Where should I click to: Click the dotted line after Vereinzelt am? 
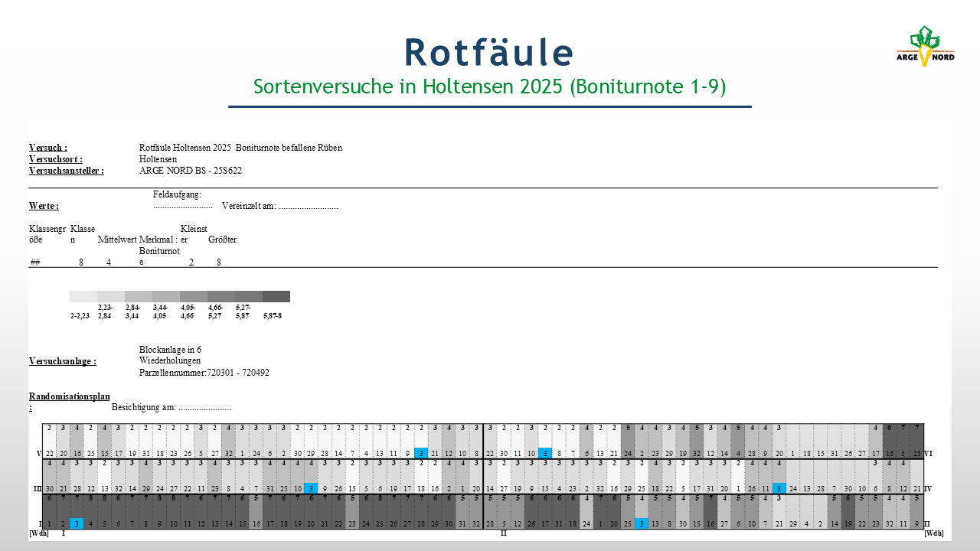308,207
